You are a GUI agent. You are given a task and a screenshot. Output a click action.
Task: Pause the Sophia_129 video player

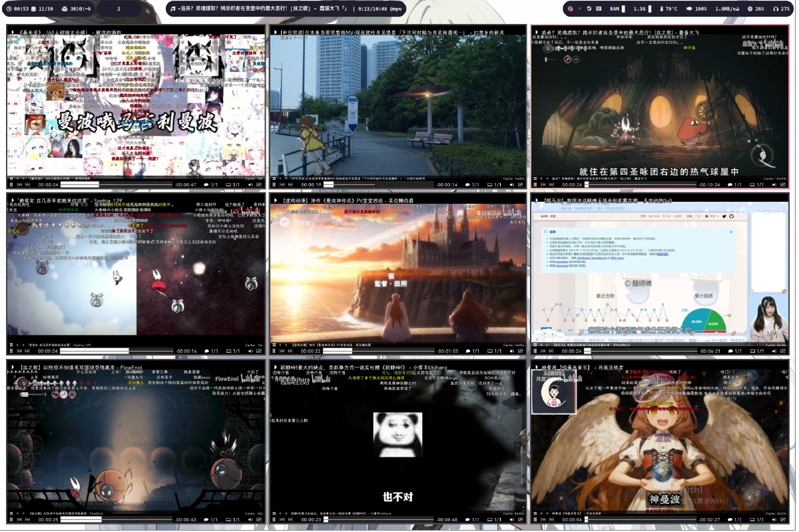(11, 351)
